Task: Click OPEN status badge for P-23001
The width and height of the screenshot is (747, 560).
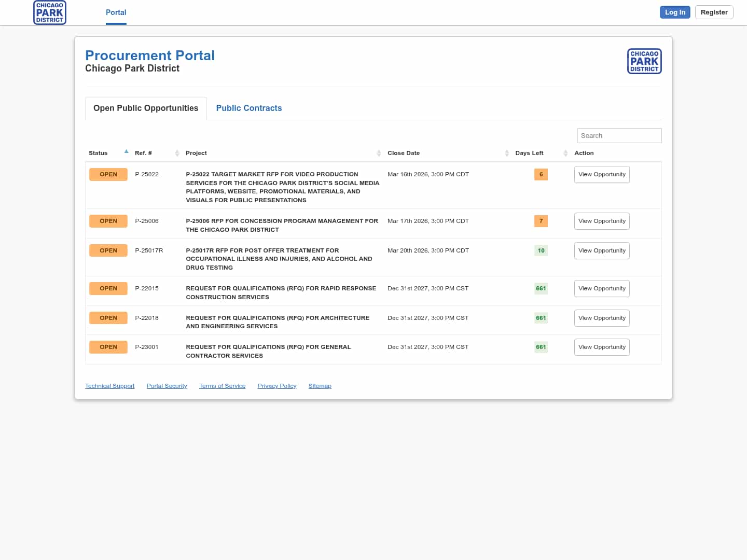Action: tap(108, 347)
